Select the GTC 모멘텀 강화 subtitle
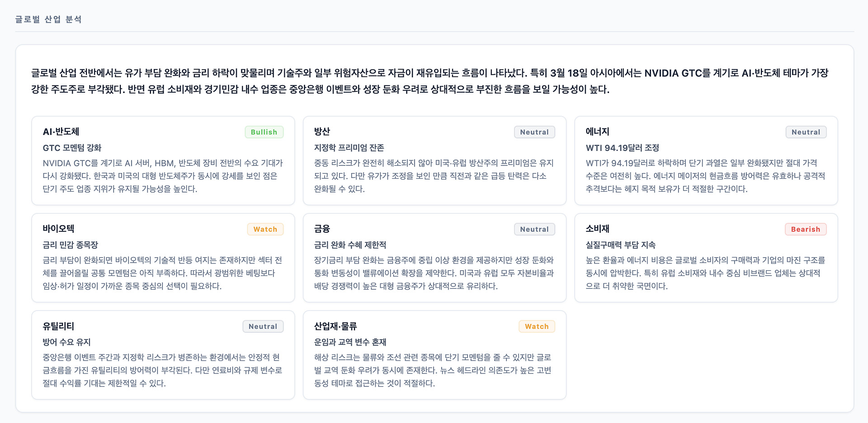Screen dimensions: 868x423 (72, 148)
